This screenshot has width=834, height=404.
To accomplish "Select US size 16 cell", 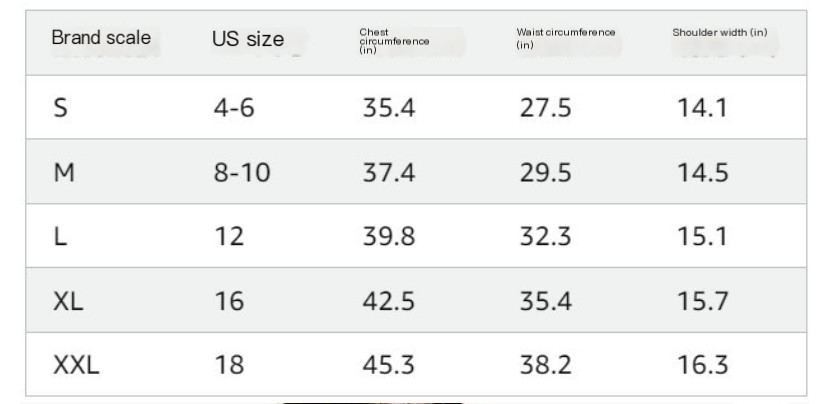I will coord(229,301).
